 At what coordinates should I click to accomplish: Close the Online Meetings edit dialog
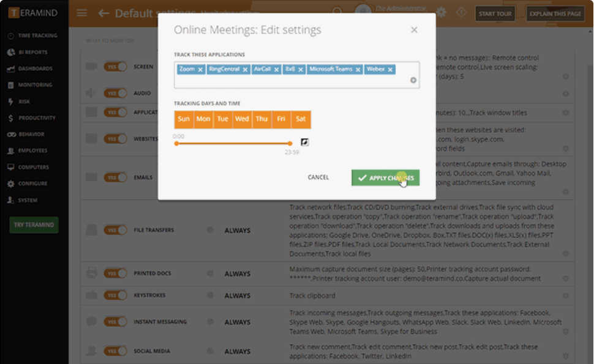[414, 30]
